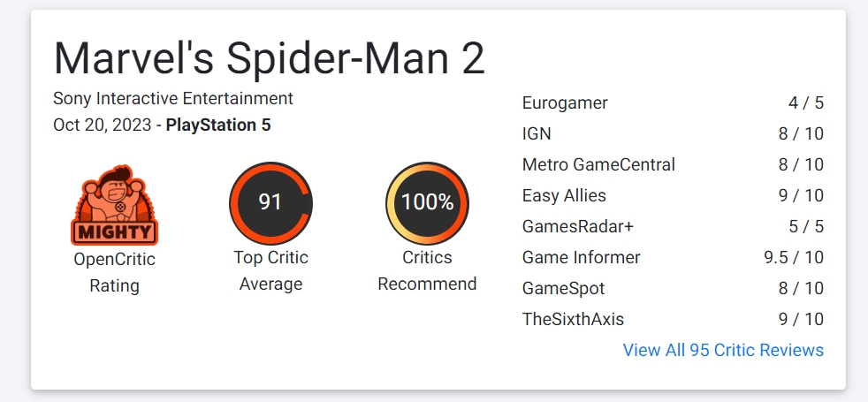Click GamesRadar+ 5 / 5 score
The image size is (868, 402).
click(x=806, y=226)
